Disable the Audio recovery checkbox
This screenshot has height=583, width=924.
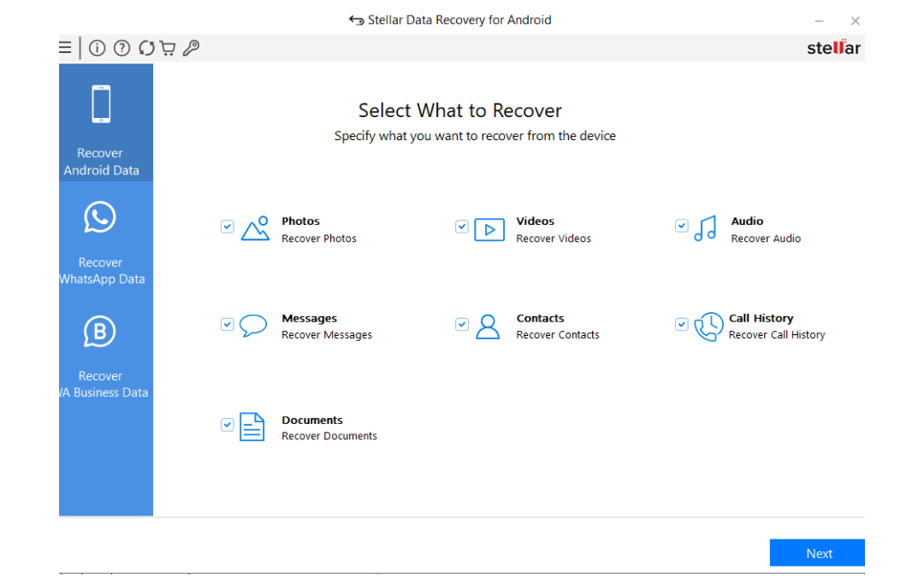(x=681, y=225)
